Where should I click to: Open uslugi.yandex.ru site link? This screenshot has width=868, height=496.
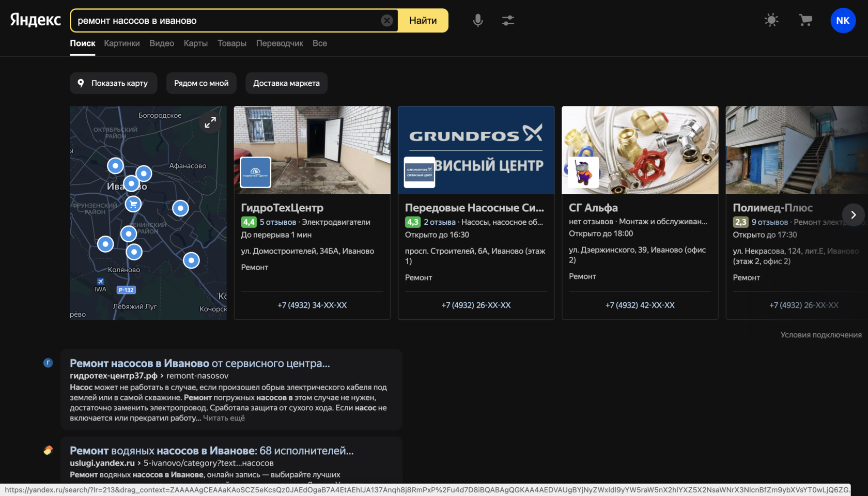(x=102, y=463)
